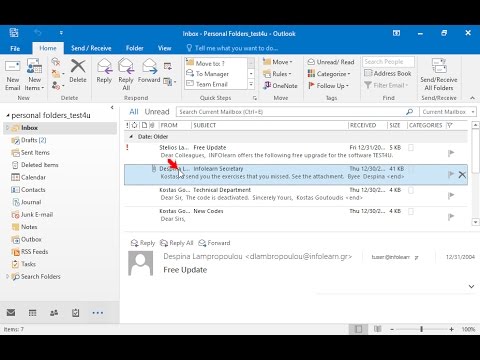480x360 pixels.
Task: Collapse the Date: Older group
Action: 131,137
